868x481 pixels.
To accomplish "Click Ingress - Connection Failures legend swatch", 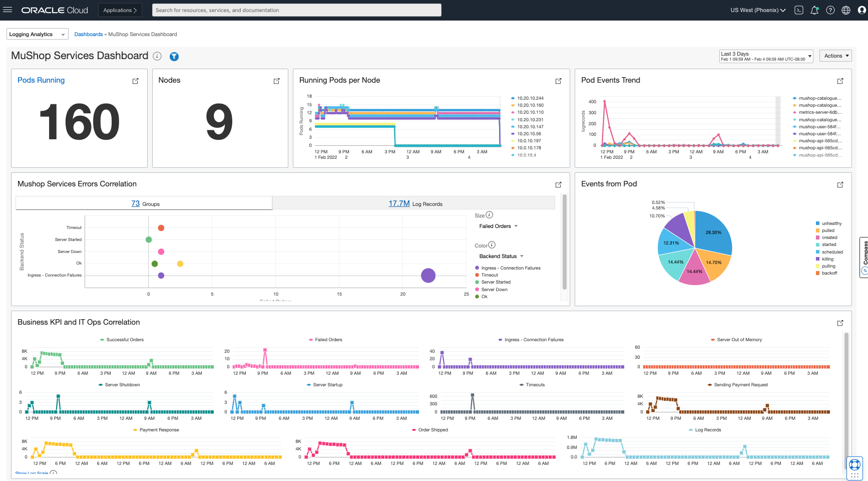I will point(477,268).
